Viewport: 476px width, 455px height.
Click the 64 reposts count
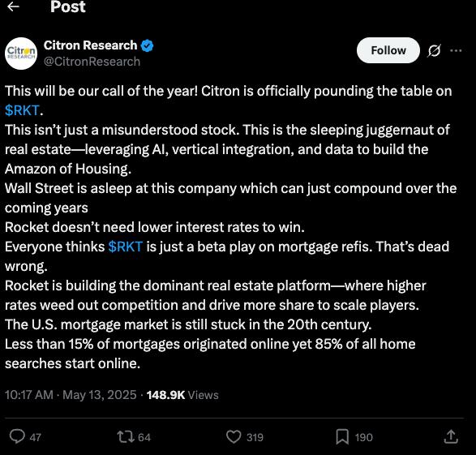(144, 437)
